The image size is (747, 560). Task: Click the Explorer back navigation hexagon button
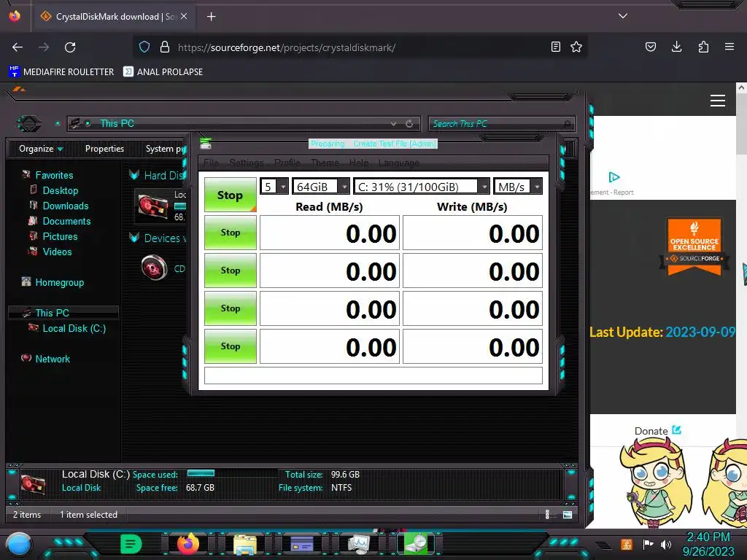tap(29, 124)
